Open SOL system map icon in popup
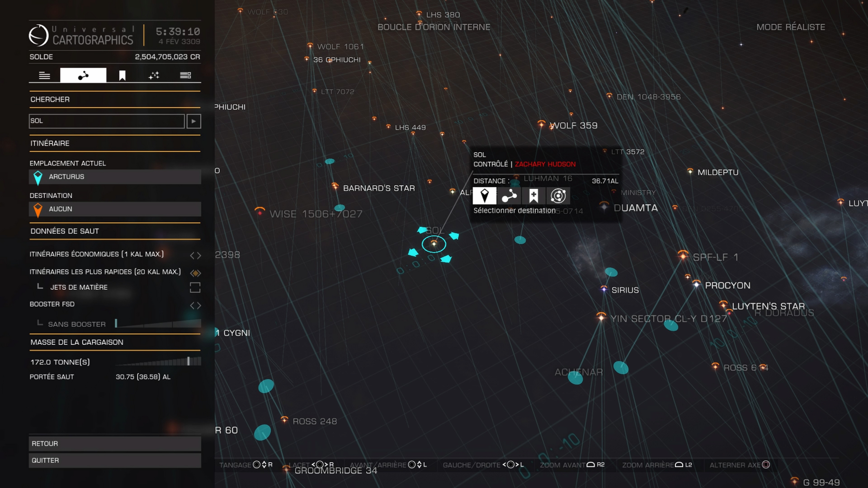868x488 pixels. [558, 196]
